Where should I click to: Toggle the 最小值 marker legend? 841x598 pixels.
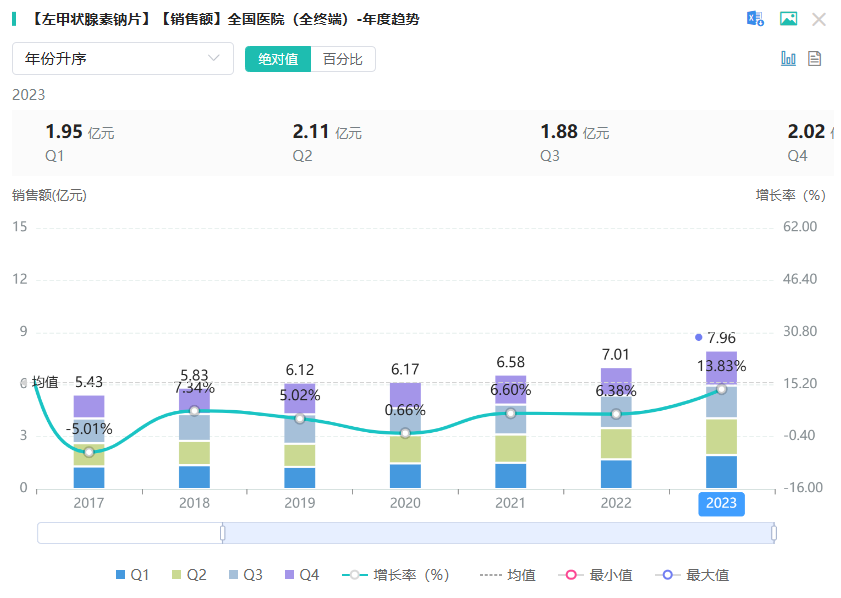(595, 575)
